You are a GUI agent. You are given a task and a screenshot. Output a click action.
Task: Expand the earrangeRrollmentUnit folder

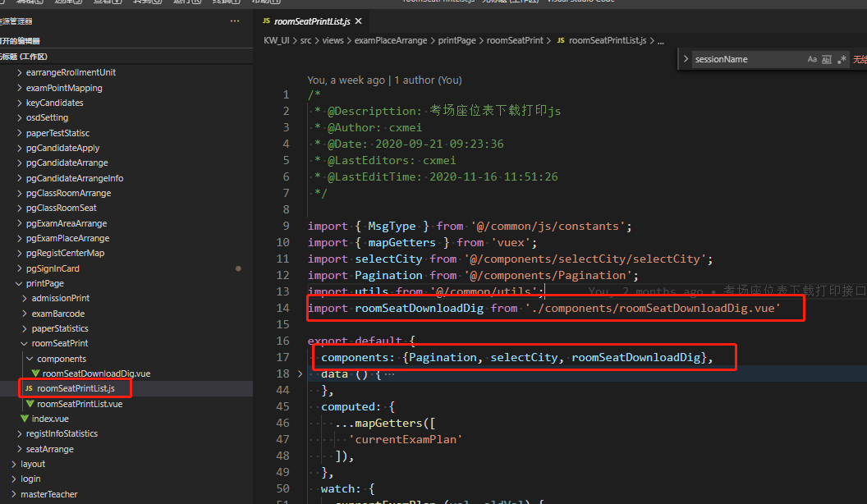71,72
